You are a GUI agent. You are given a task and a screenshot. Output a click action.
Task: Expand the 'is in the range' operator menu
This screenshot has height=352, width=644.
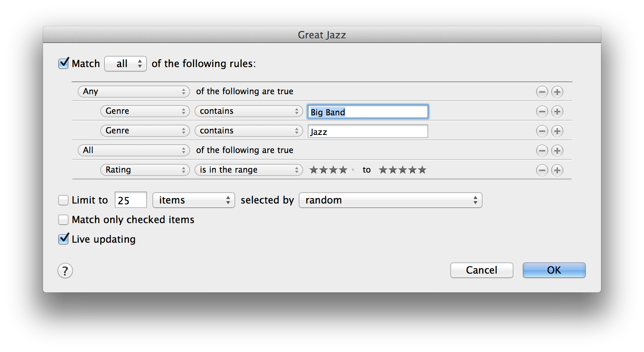point(248,170)
